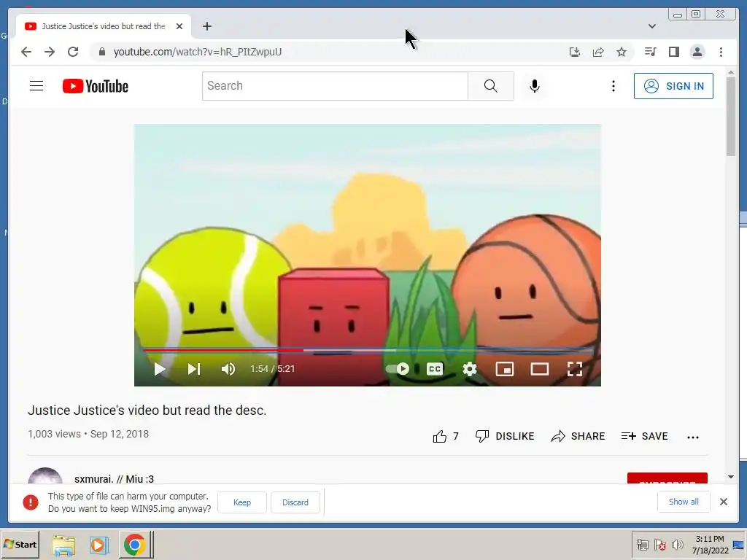
Task: Go forward in browser history
Action: (x=50, y=52)
